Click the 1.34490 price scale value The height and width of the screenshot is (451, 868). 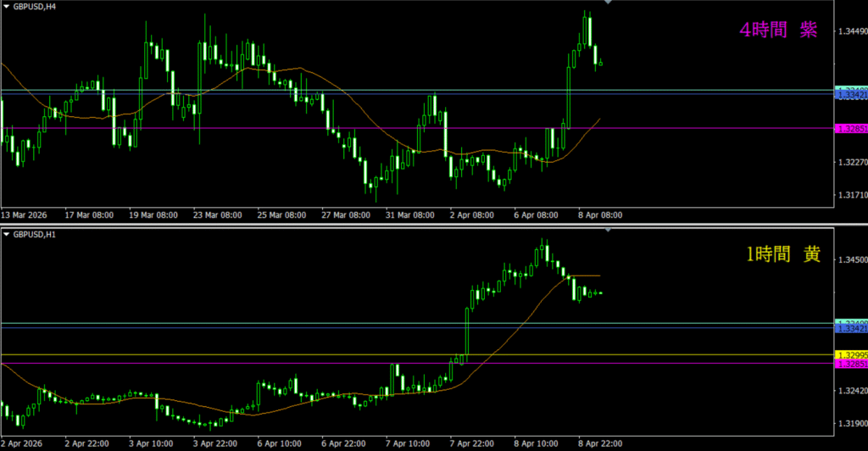pos(851,32)
